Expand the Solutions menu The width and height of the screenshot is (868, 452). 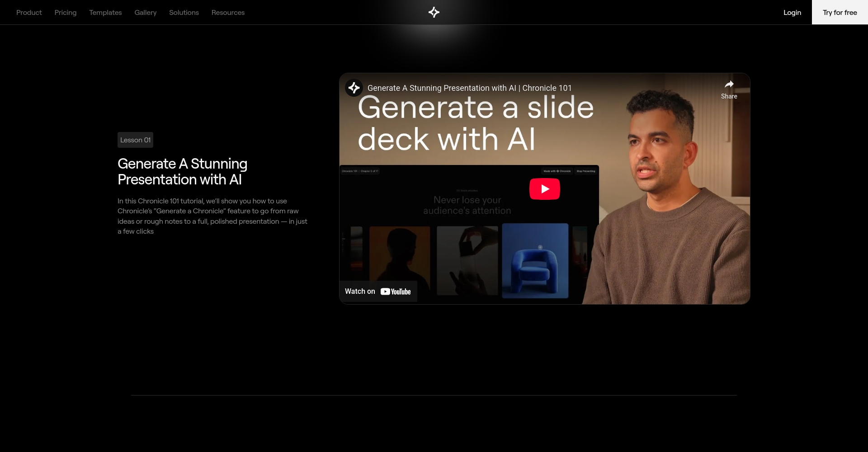coord(184,13)
